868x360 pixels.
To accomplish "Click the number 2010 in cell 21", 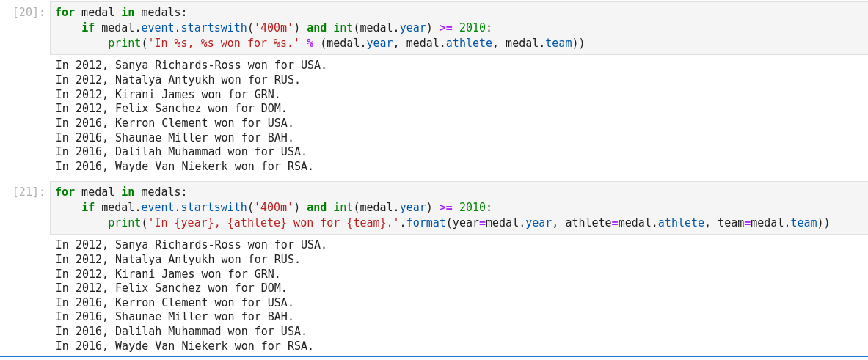I will pos(473,207).
